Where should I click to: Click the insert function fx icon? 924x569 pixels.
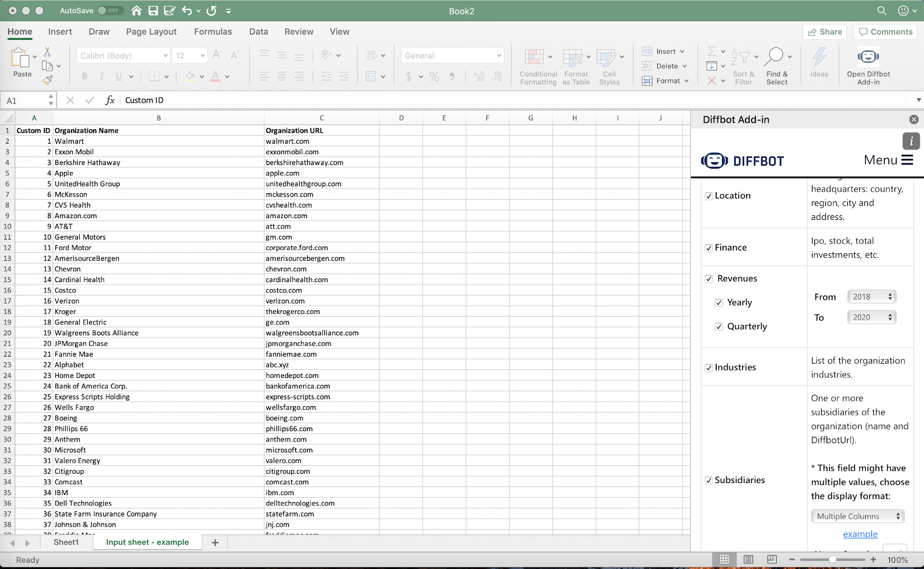(x=110, y=100)
